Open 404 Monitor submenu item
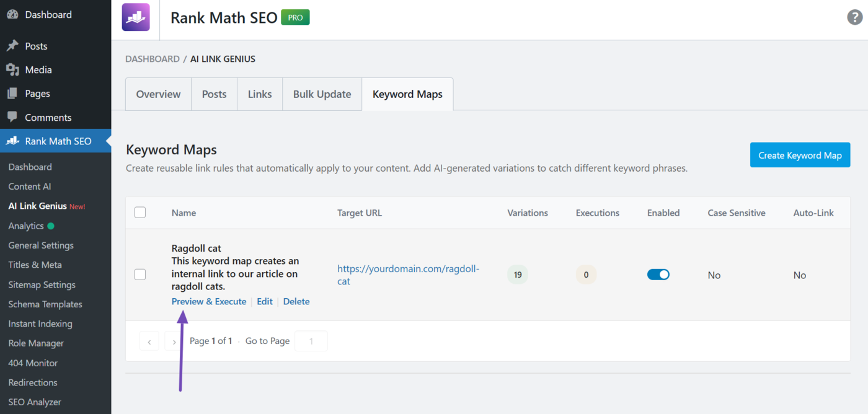The image size is (868, 414). pos(33,363)
